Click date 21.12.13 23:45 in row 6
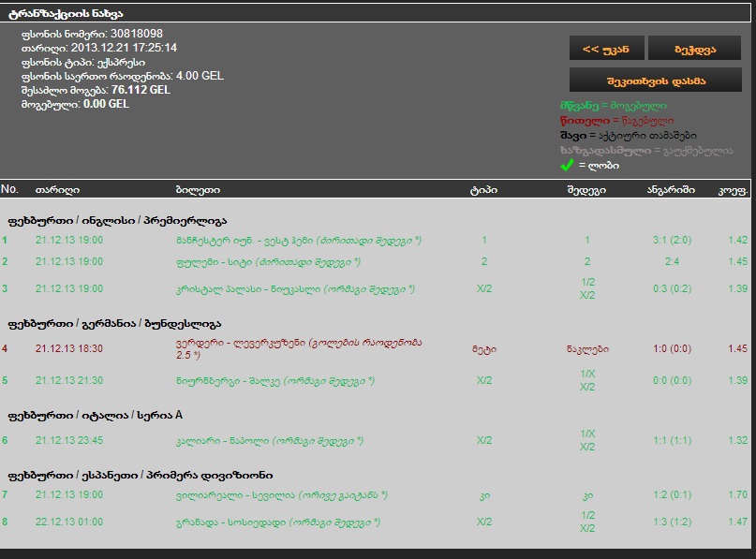This screenshot has height=559, width=756. coord(69,440)
